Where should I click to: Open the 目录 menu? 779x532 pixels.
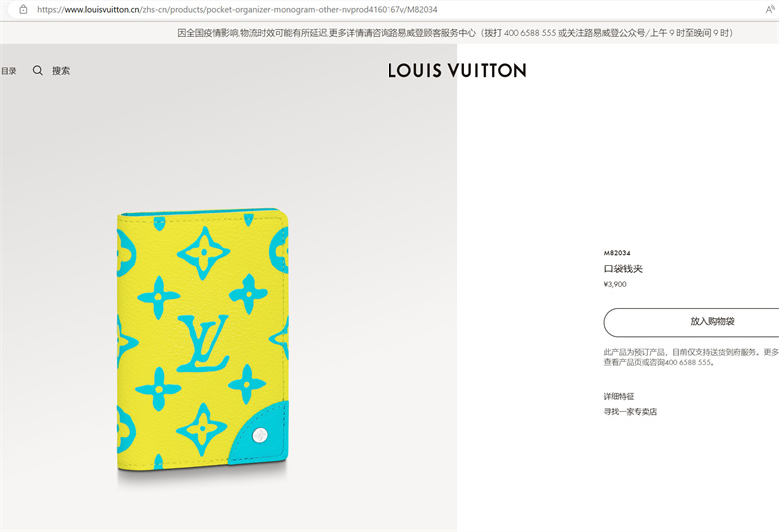8,71
